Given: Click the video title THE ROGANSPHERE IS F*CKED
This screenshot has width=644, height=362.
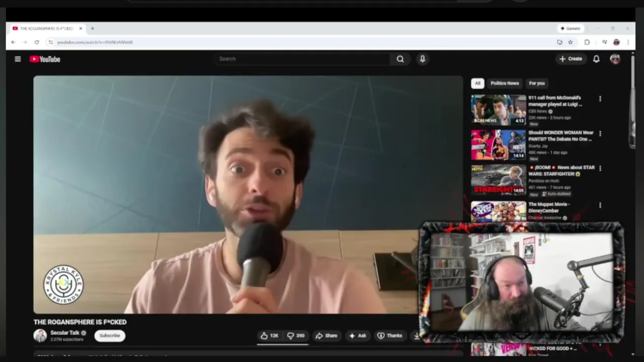Looking at the screenshot, I should (x=80, y=322).
